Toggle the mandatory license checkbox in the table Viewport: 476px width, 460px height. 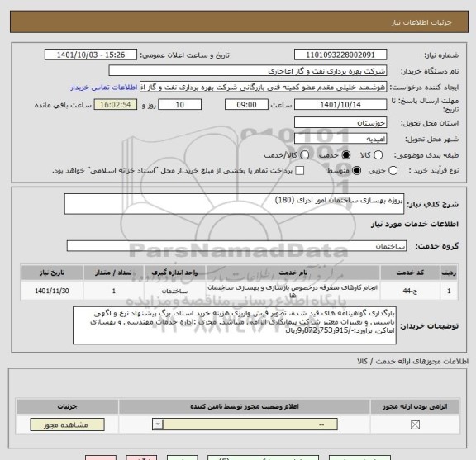click(x=415, y=424)
